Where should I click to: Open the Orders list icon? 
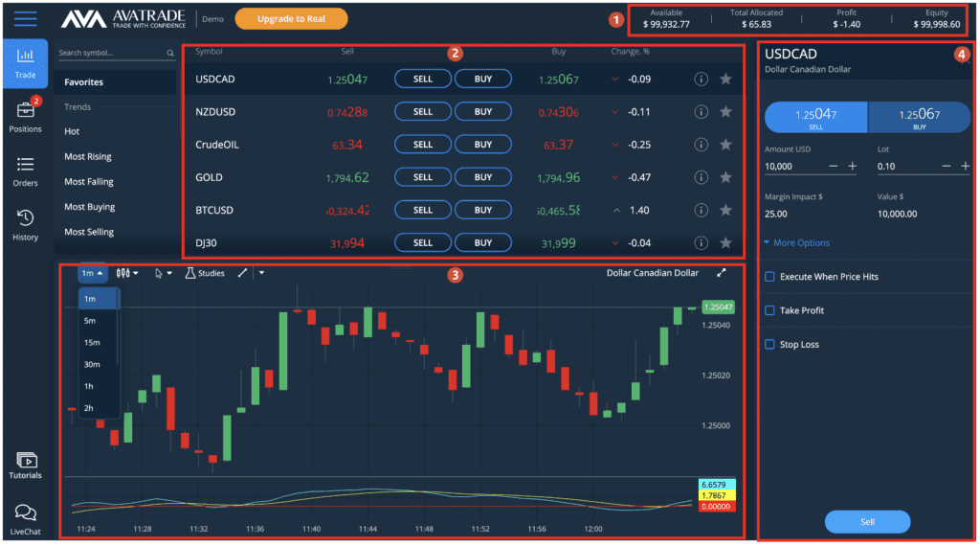tap(26, 165)
